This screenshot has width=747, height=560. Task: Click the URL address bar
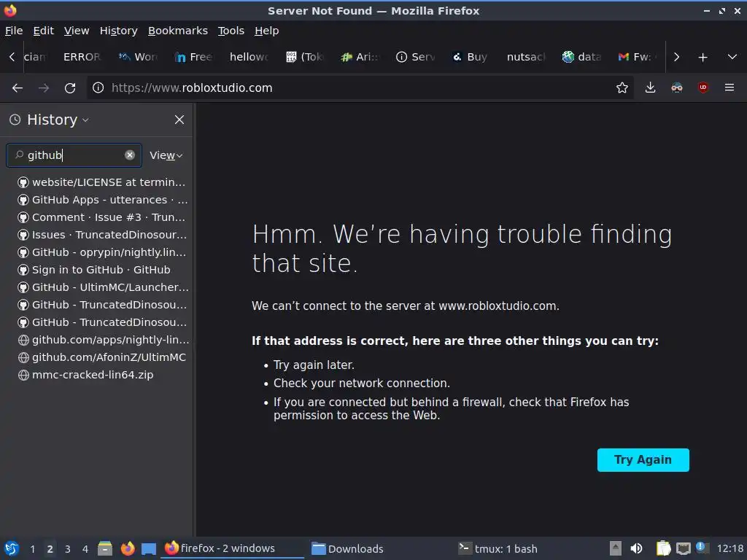[x=360, y=87]
